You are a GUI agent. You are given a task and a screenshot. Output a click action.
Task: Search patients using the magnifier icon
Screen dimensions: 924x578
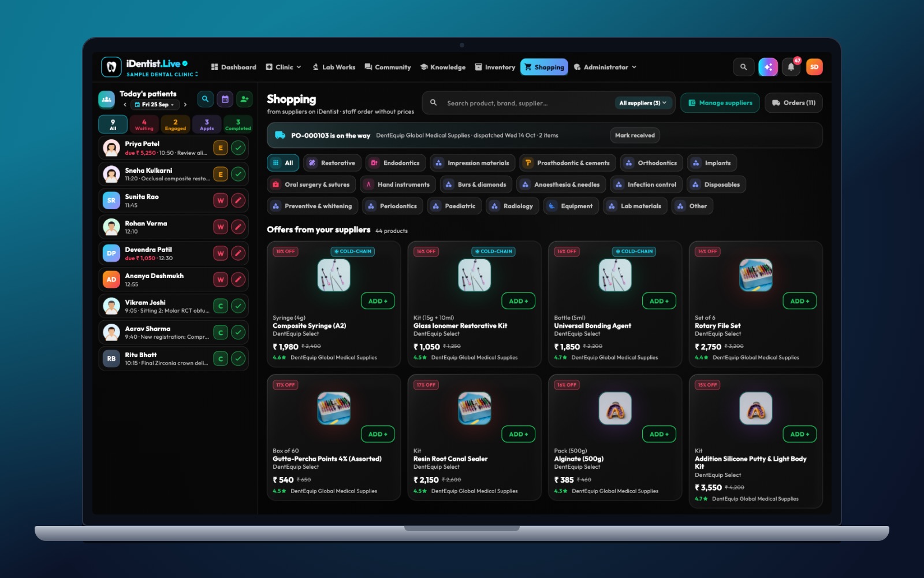point(205,99)
